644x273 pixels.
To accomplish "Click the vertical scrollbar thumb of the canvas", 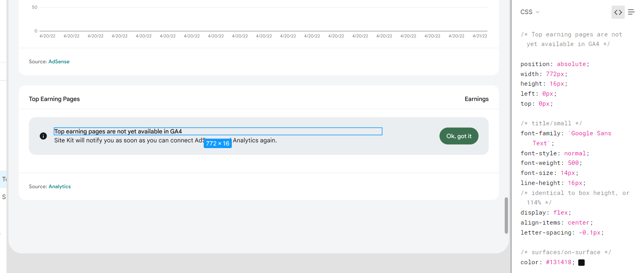I will tap(506, 215).
